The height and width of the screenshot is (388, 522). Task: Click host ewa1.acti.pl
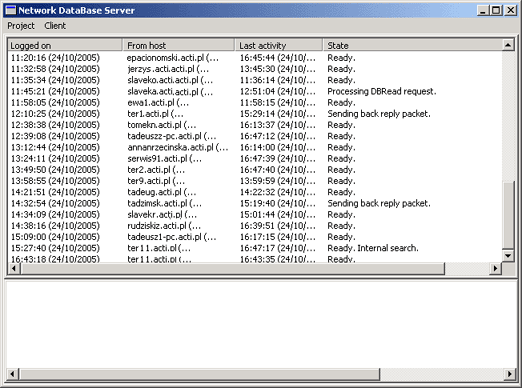[158, 103]
